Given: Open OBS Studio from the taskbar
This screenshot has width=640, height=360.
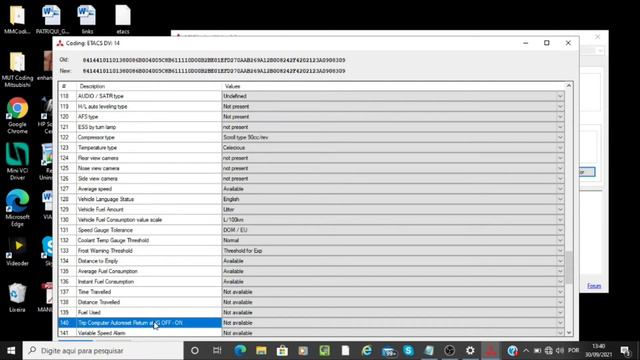Looking at the screenshot, I should 449,351.
